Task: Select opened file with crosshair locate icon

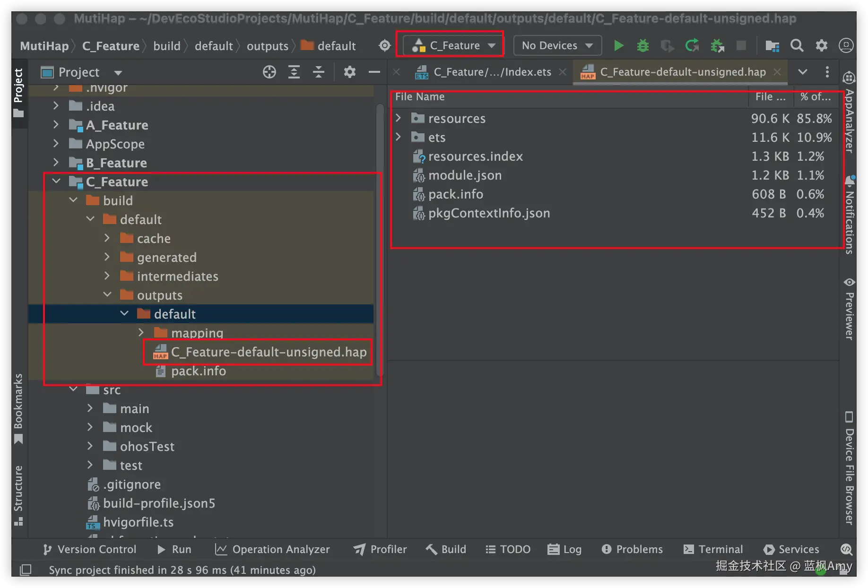Action: click(x=269, y=72)
